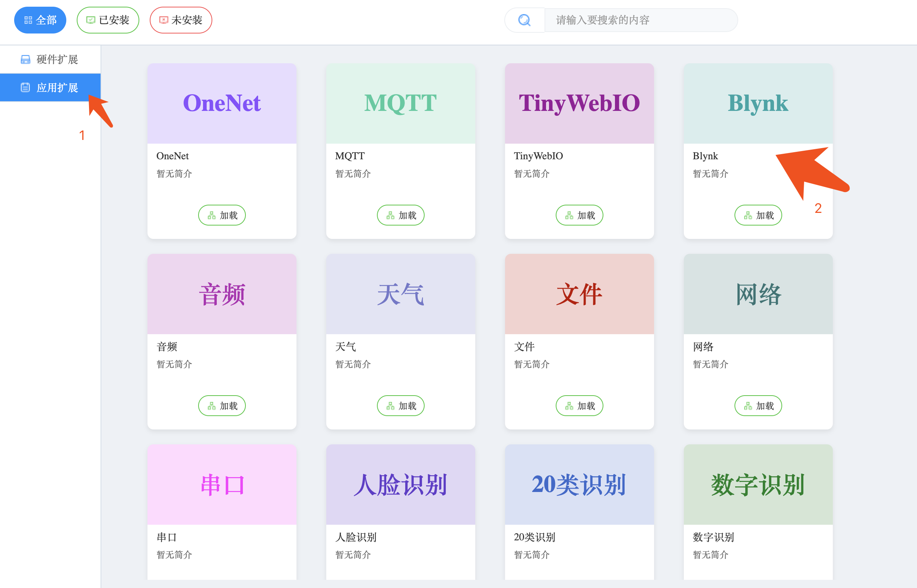Click the TinyWebIO title below its banner
This screenshot has height=588, width=917.
point(538,156)
